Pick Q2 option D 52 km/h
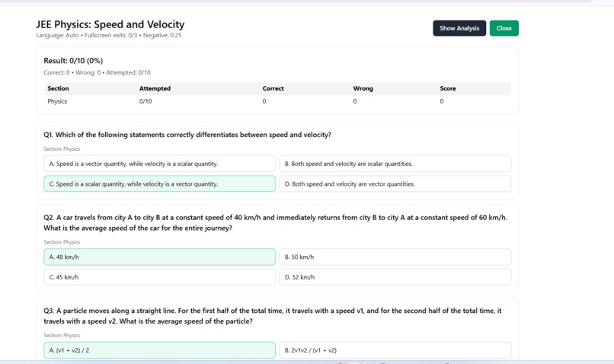Image resolution: width=614 pixels, height=364 pixels. click(395, 277)
